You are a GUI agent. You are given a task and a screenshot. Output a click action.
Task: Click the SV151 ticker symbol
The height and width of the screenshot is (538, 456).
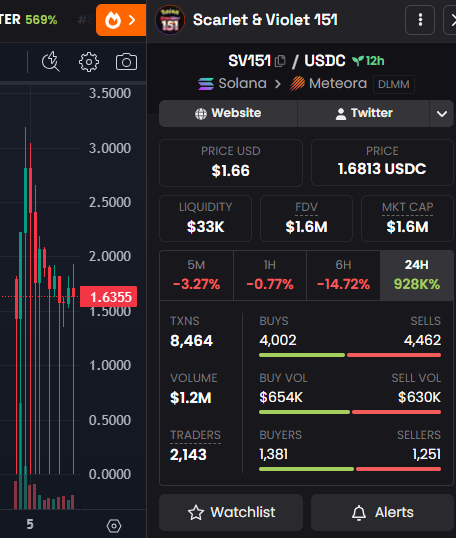point(250,61)
